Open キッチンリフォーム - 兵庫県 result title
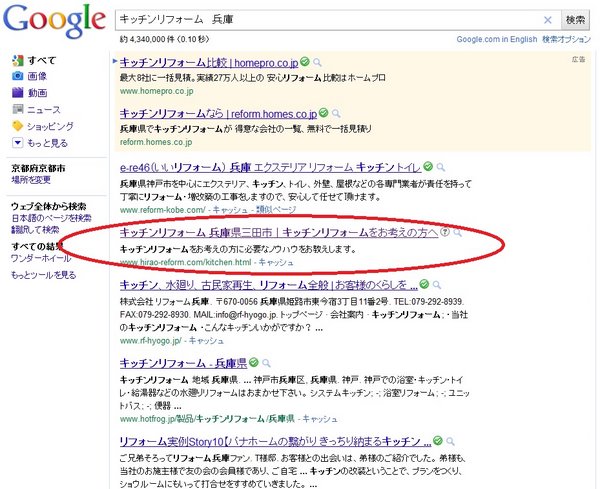This screenshot has height=489, width=600. point(183,363)
